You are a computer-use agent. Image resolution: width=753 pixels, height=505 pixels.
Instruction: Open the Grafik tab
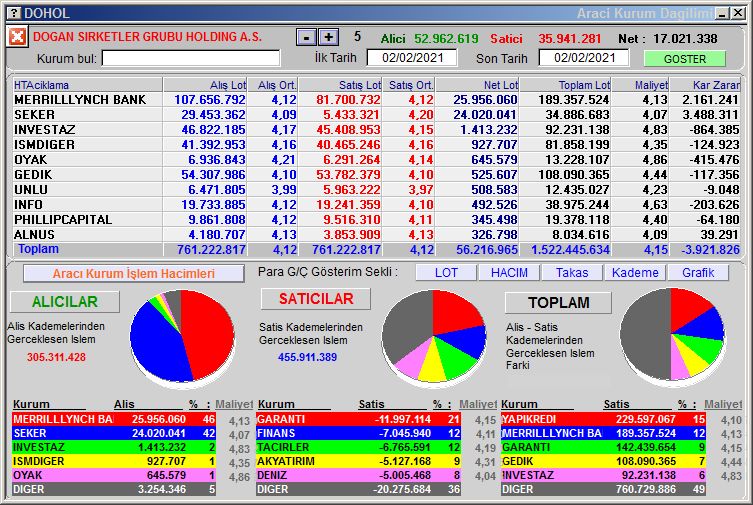coord(698,273)
